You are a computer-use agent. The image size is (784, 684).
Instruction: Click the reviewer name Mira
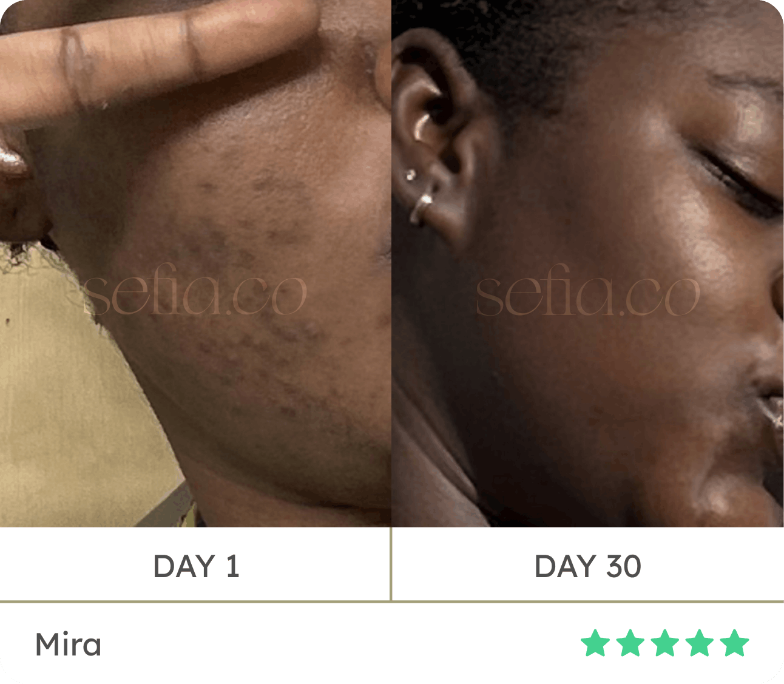(x=68, y=644)
